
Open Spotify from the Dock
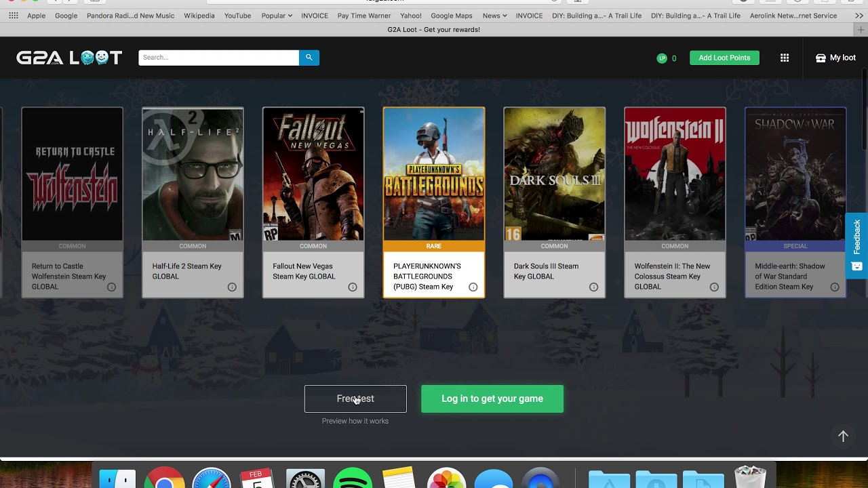click(x=353, y=478)
